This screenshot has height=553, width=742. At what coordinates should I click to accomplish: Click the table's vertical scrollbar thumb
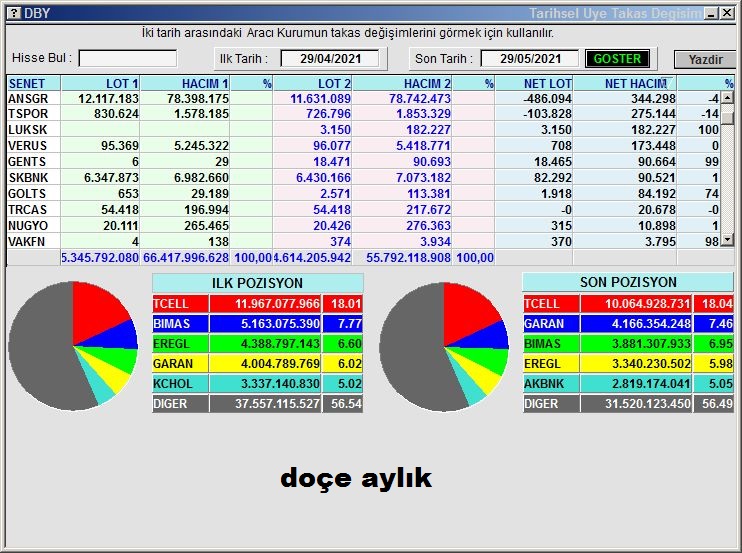coord(727,116)
